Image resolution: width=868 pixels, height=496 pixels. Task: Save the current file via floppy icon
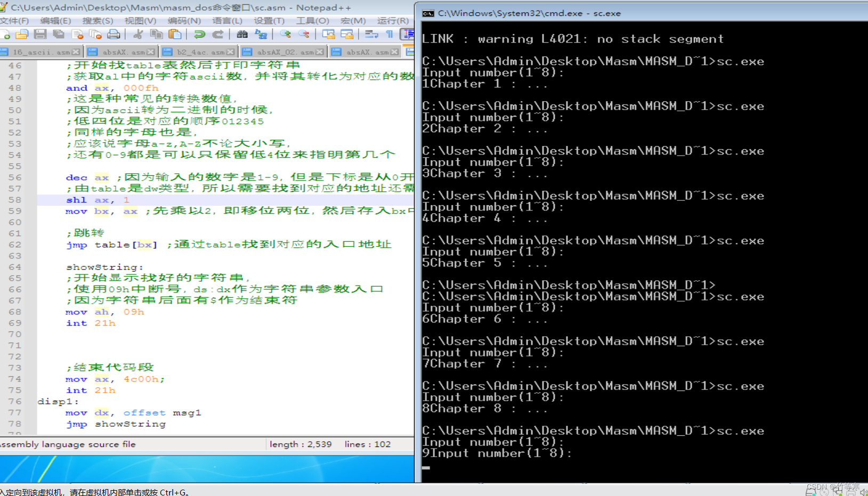pos(40,35)
